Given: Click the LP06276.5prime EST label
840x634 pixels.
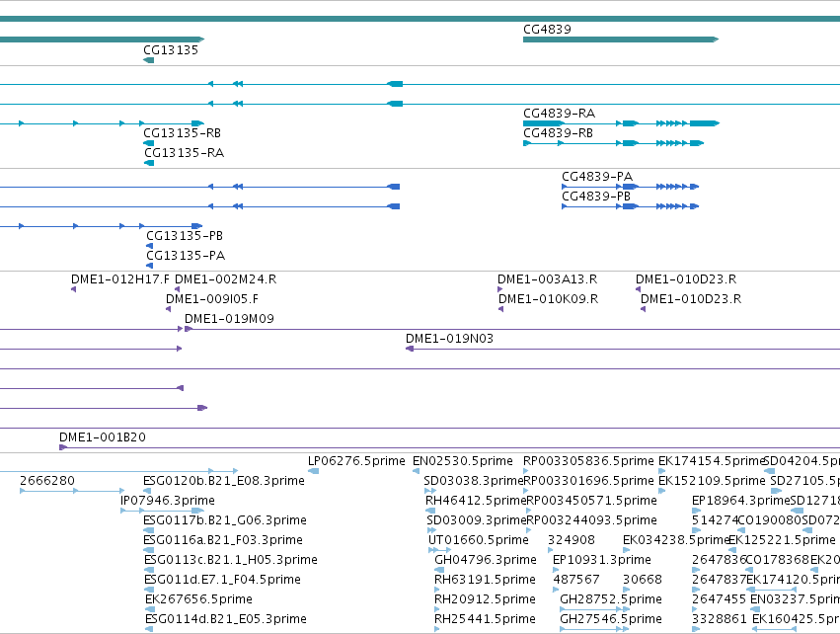Looking at the screenshot, I should point(356,461).
